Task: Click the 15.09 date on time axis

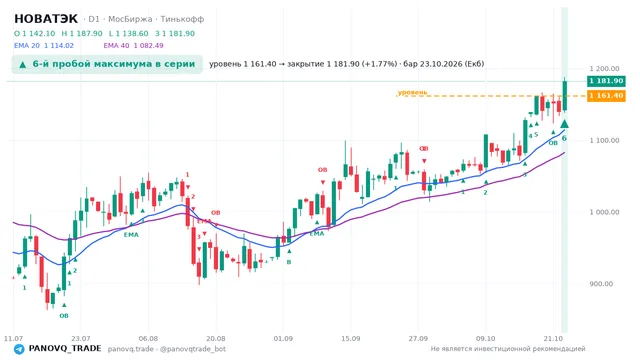Action: point(351,338)
